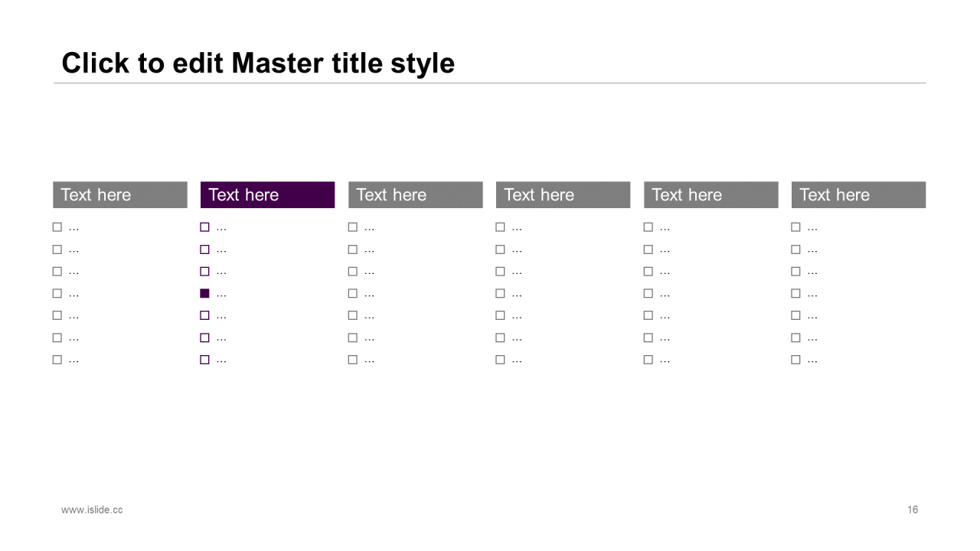Select the purple 'Text here' header
This screenshot has width=980, height=551.
pyautogui.click(x=267, y=194)
